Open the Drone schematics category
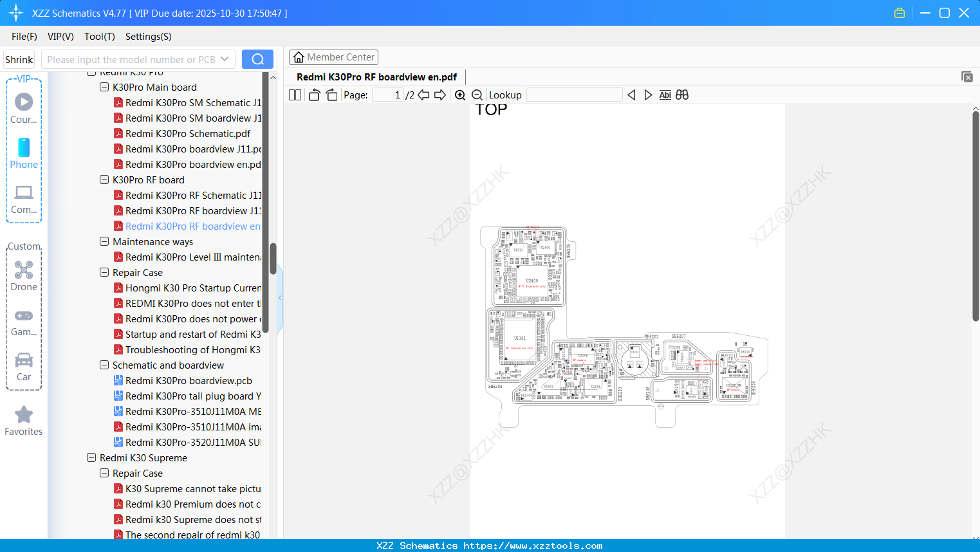This screenshot has height=552, width=980. [x=23, y=275]
